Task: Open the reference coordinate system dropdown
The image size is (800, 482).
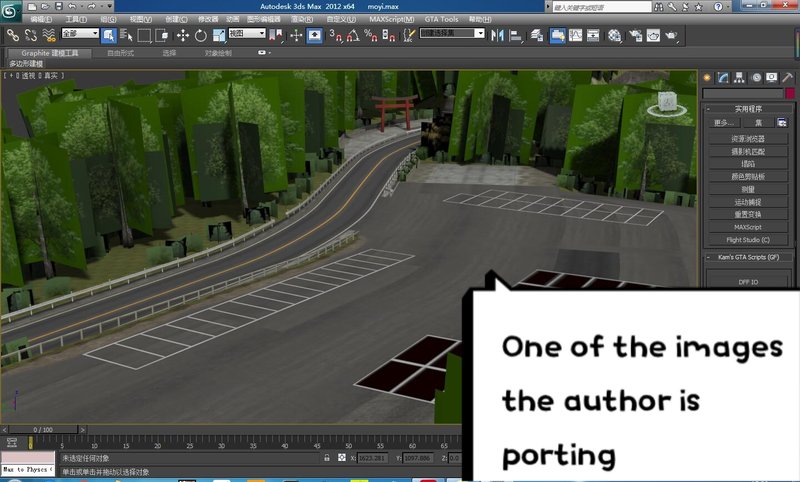Action: [247, 33]
